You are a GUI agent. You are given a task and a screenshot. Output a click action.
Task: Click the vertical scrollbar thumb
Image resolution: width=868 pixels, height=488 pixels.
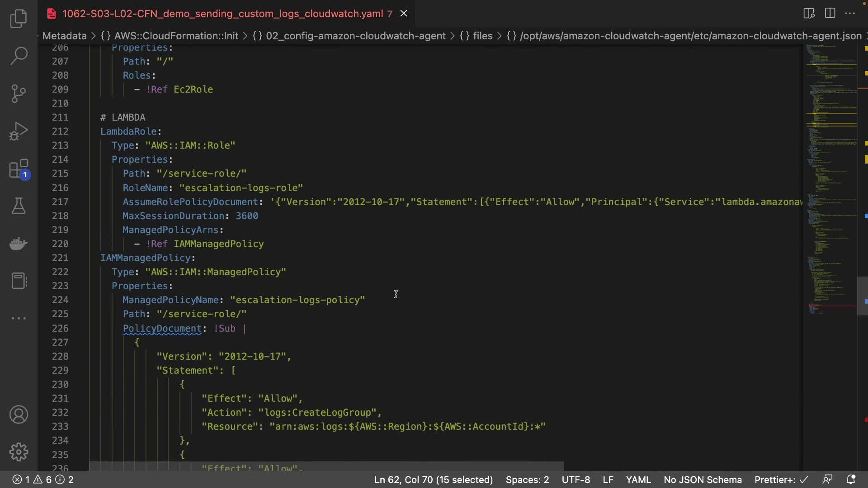[x=862, y=296]
